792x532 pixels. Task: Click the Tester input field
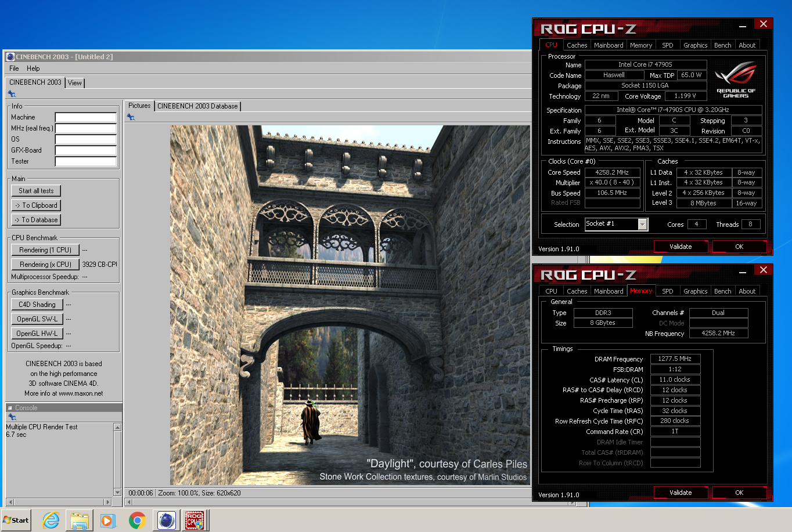86,161
